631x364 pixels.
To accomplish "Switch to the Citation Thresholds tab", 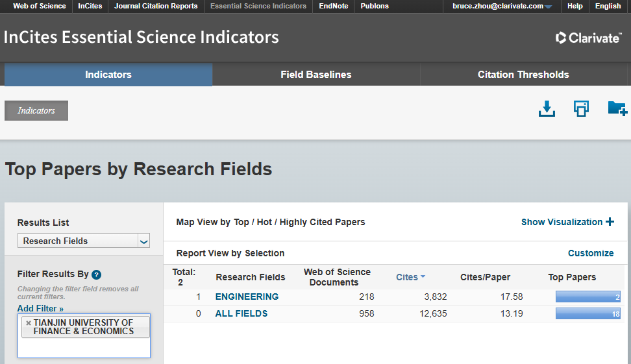I will pos(523,75).
